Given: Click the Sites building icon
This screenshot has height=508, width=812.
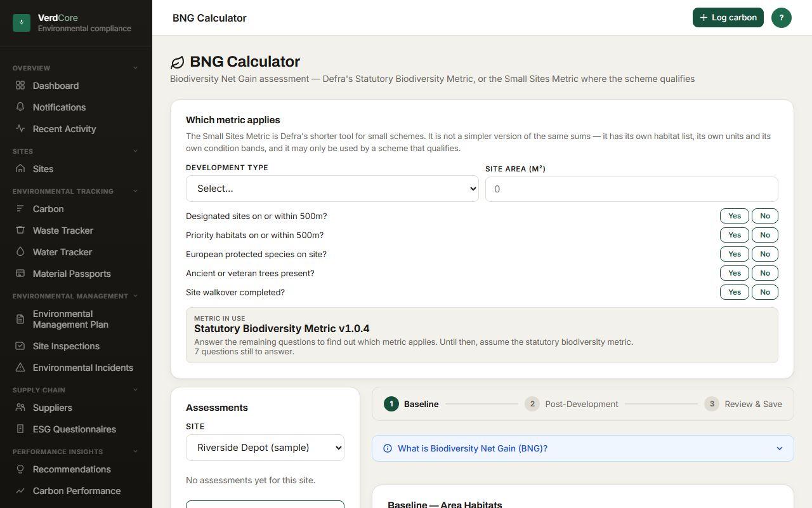Looking at the screenshot, I should pos(20,169).
